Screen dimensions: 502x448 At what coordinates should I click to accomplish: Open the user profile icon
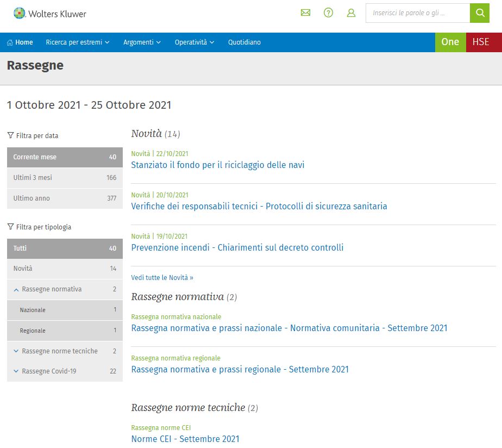(351, 13)
